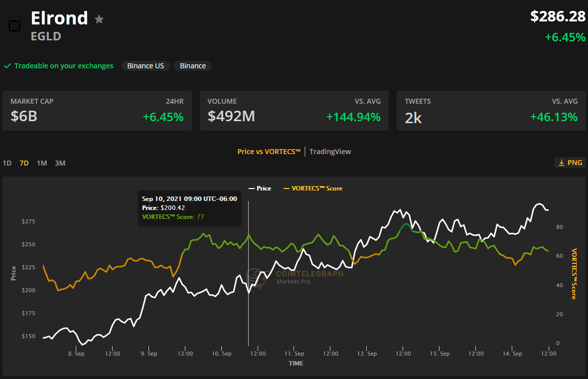
Task: Click the 12. Sep date label on axis
Action: pos(367,354)
